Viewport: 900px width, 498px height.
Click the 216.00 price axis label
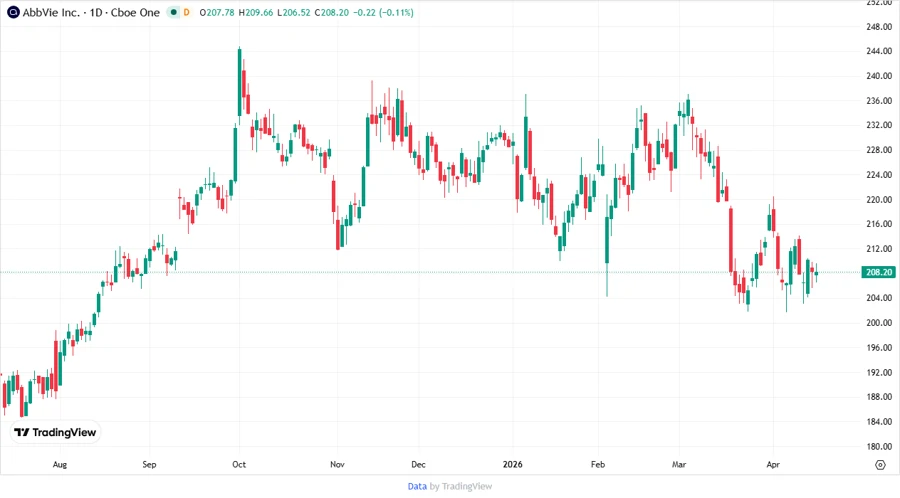pos(879,224)
